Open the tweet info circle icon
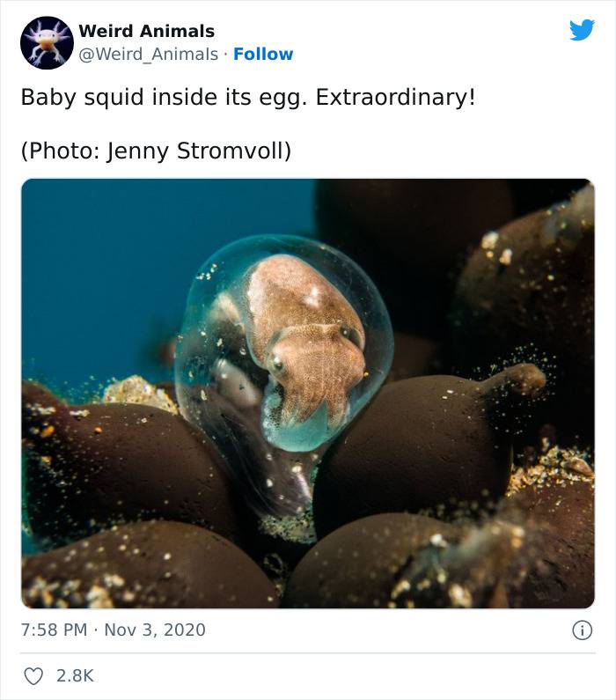Screen dimensions: 616x700 [x=582, y=630]
